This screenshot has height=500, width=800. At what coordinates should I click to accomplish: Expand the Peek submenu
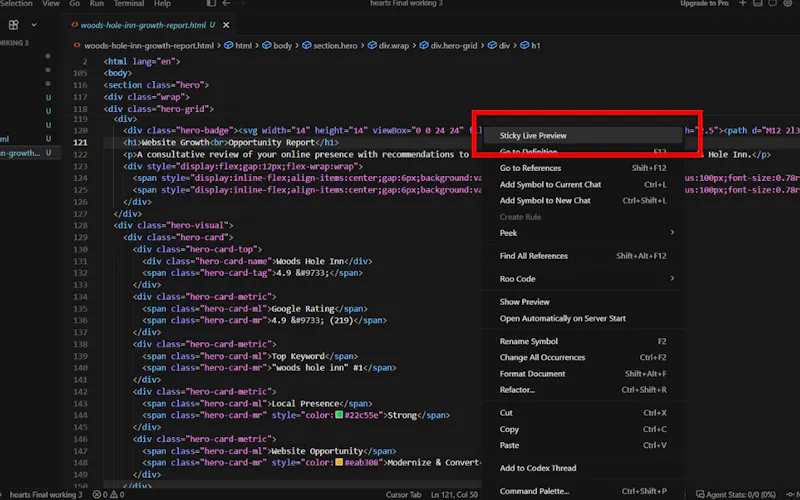tap(583, 233)
